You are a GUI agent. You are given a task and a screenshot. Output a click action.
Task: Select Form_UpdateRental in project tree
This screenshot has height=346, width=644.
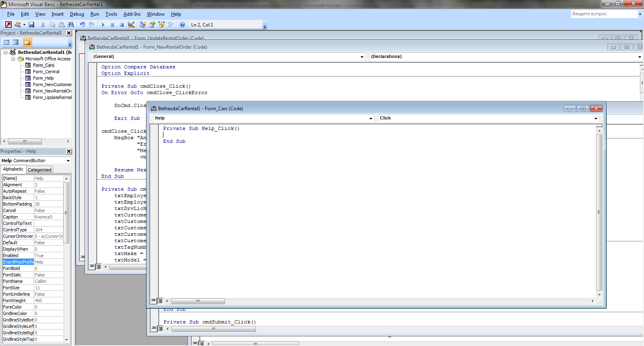tap(52, 97)
